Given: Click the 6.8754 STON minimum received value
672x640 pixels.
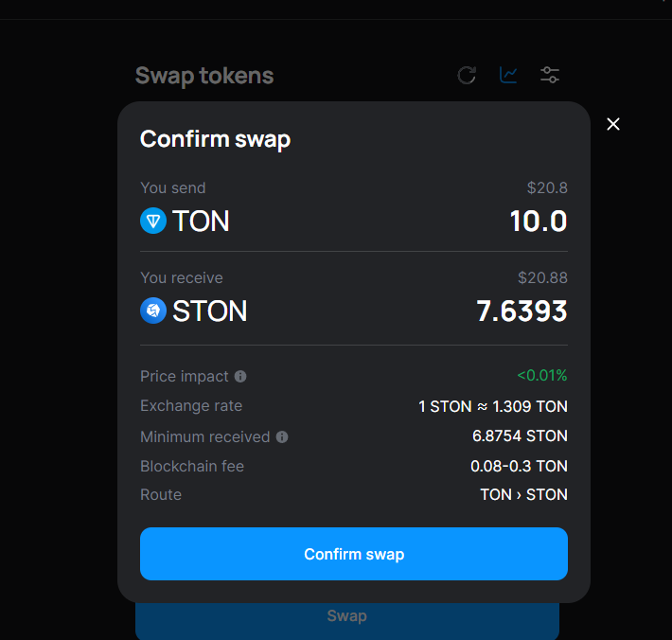Looking at the screenshot, I should pos(520,436).
